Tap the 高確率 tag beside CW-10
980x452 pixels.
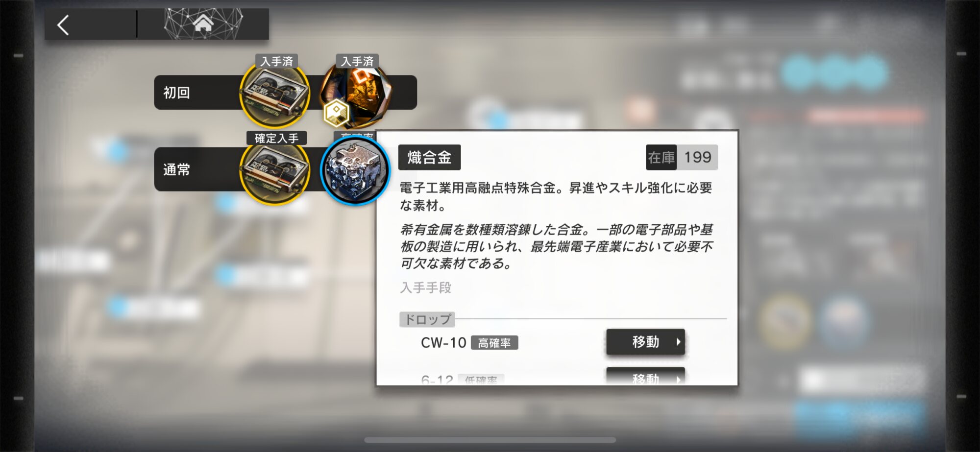tap(494, 343)
